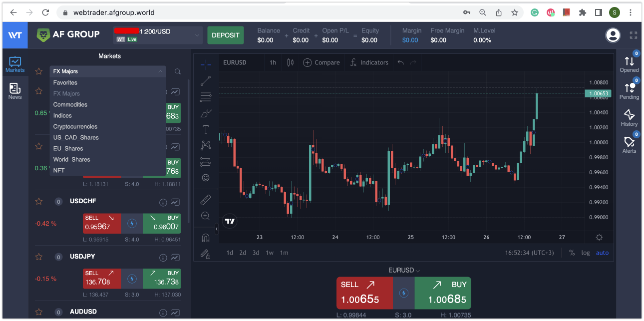
Task: Choose Favorites from the market category list
Action: click(x=107, y=82)
